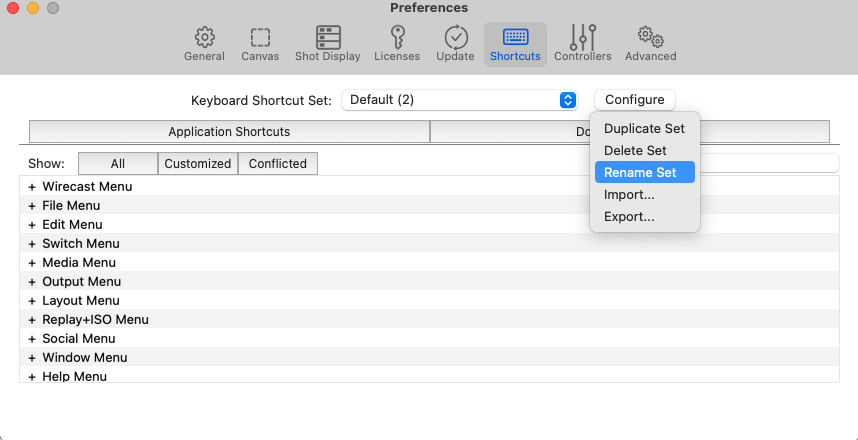858x440 pixels.
Task: Show Conflicted shortcuts filter
Action: 278,164
